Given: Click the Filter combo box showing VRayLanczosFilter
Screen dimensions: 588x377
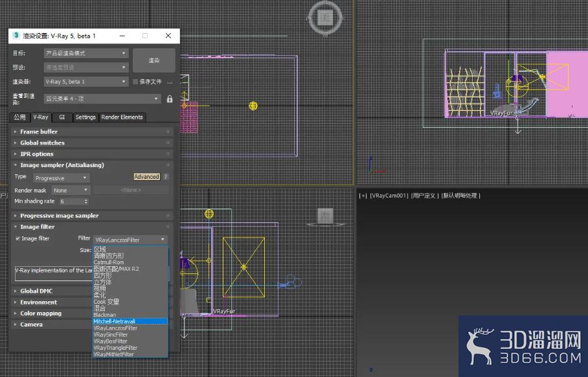Looking at the screenshot, I should (x=130, y=240).
